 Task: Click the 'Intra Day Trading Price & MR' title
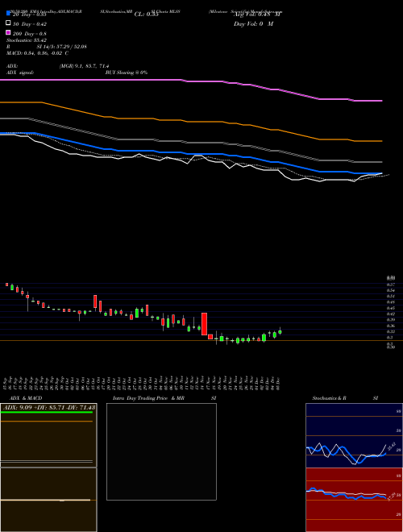tap(148, 398)
